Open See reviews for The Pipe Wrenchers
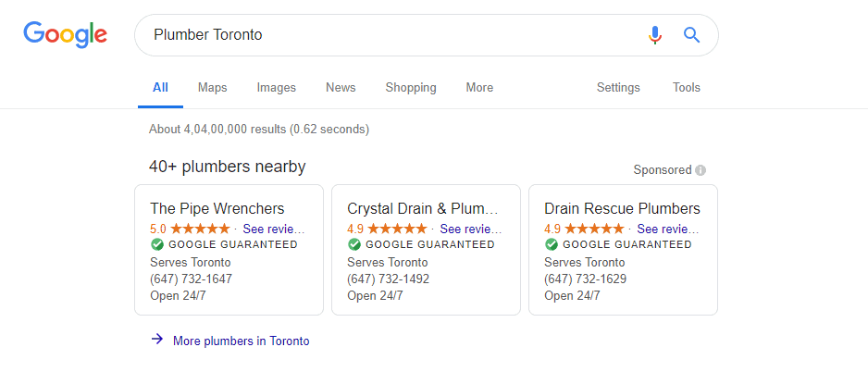Image resolution: width=868 pixels, height=372 pixels. coord(274,229)
